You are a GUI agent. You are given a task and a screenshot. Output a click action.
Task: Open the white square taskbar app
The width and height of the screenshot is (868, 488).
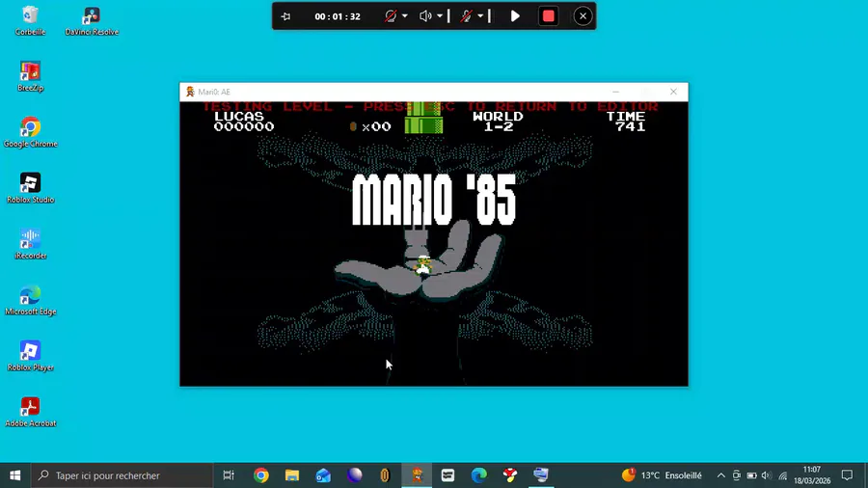point(448,475)
